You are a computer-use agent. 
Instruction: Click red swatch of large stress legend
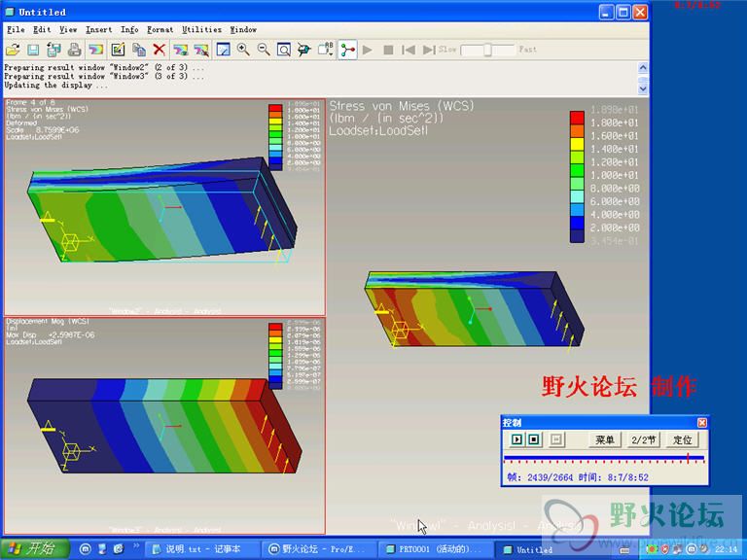(x=577, y=118)
